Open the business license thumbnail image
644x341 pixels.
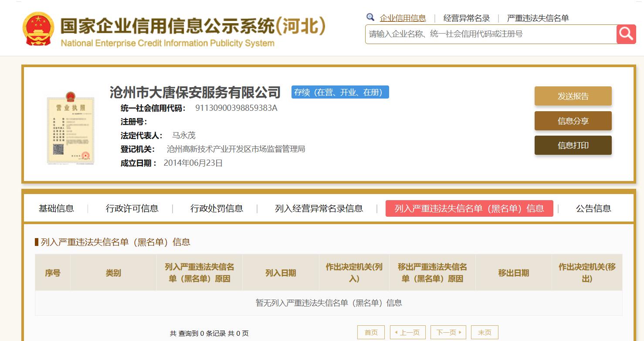[71, 128]
